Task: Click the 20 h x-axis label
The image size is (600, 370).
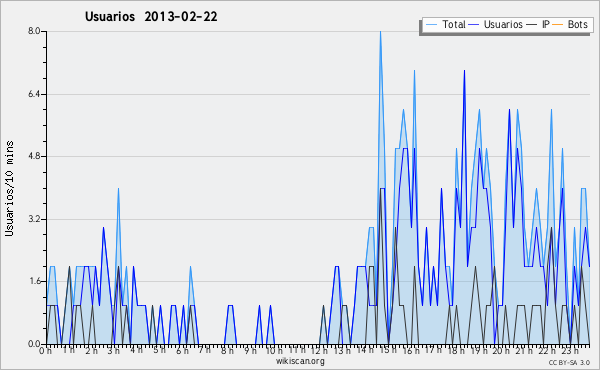Action: coord(501,350)
